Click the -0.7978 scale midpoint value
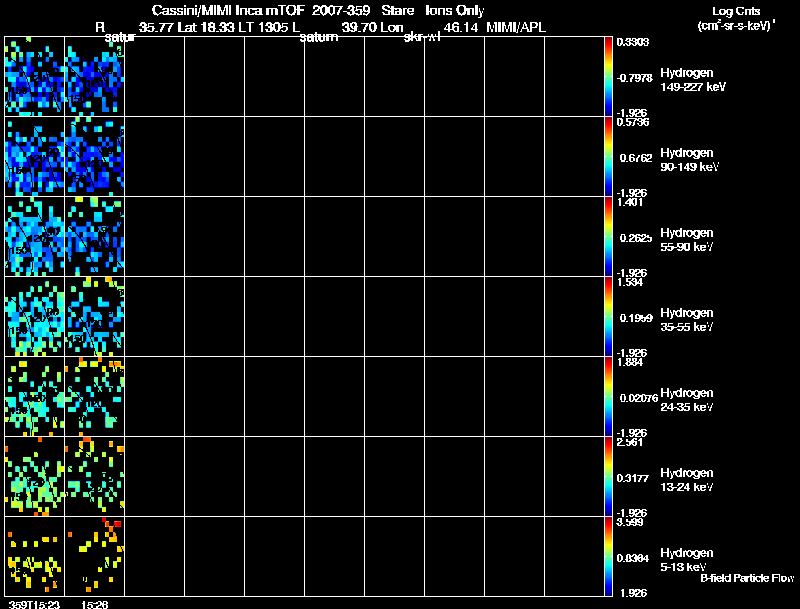This screenshot has width=800, height=609. coord(634,78)
